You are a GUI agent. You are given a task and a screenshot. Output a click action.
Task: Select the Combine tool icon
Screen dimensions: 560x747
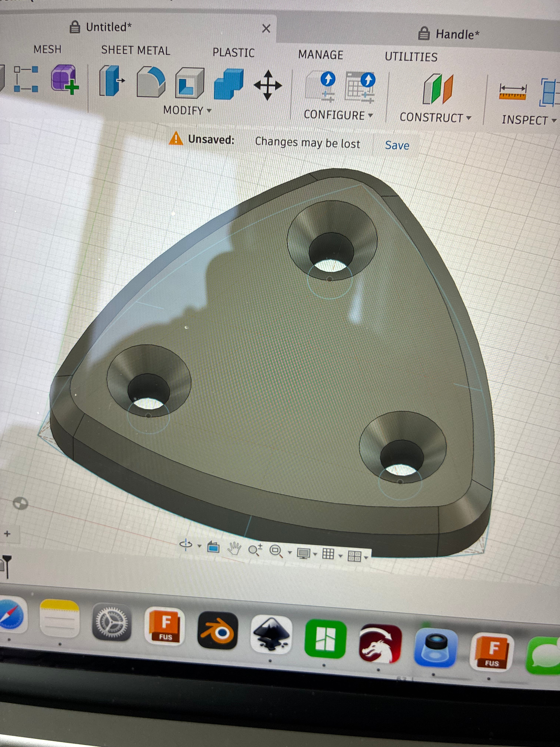coord(229,84)
